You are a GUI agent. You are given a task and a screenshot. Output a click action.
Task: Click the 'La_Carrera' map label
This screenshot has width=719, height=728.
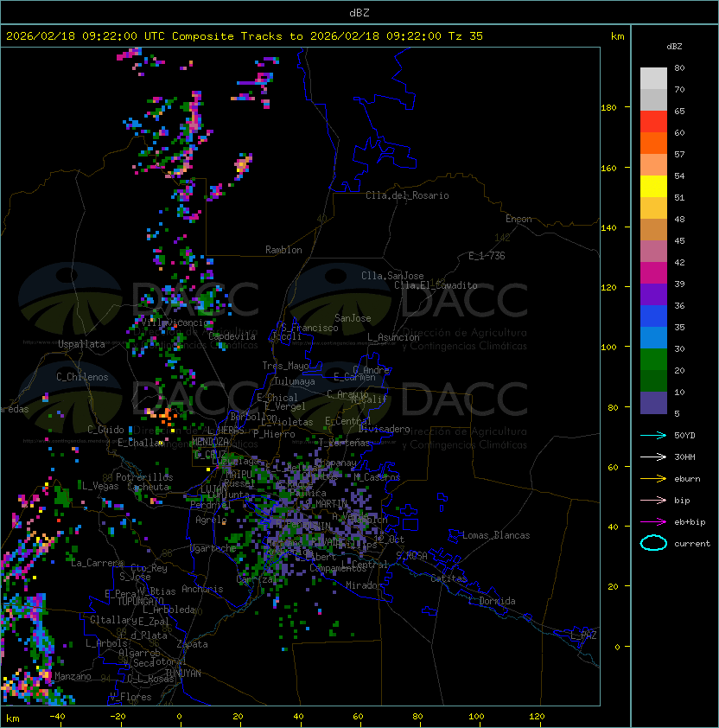pyautogui.click(x=97, y=563)
